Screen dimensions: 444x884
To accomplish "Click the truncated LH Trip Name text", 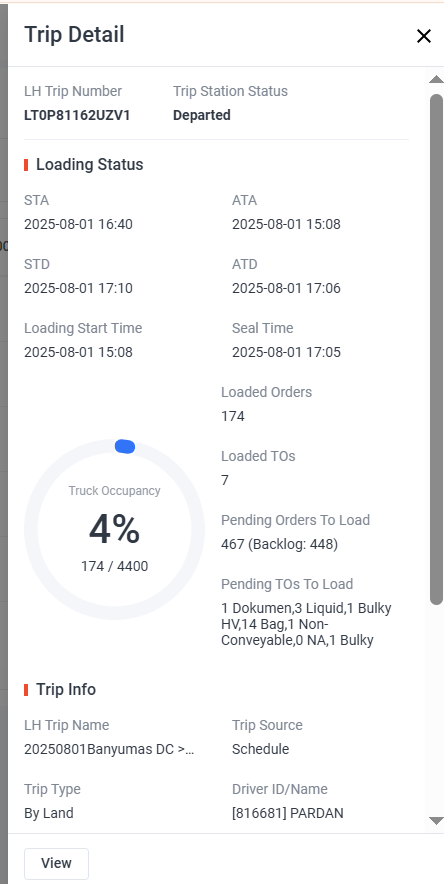I will [x=109, y=749].
